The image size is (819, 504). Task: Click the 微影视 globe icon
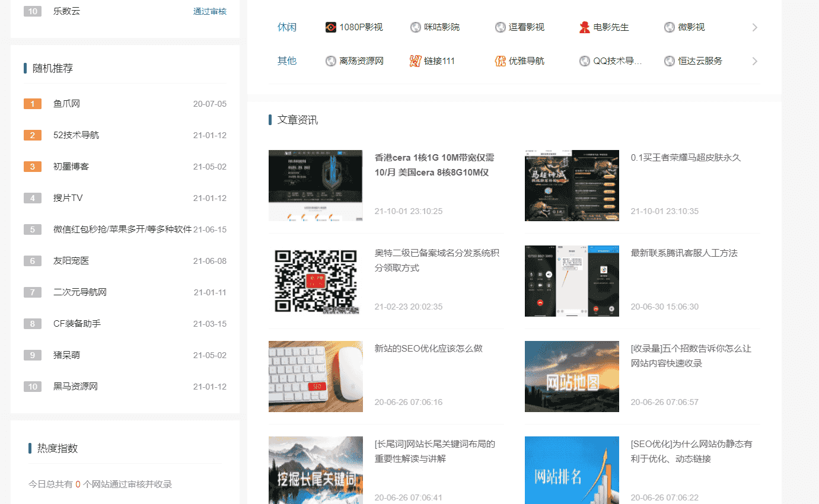[670, 27]
